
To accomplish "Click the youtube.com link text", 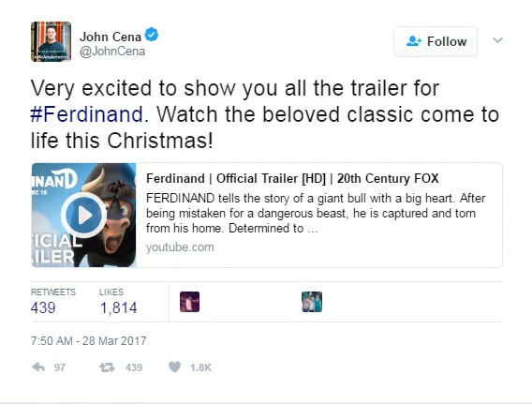I will click(180, 247).
